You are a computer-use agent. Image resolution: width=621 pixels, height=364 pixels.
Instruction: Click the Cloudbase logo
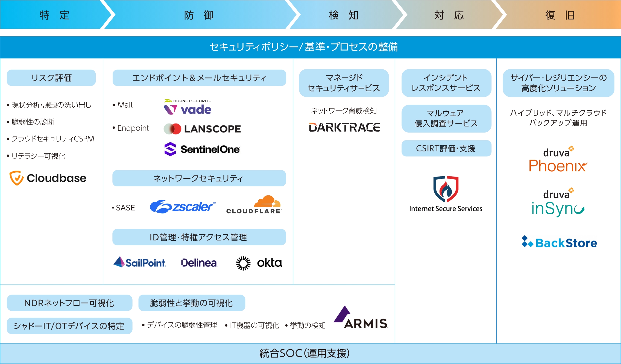pyautogui.click(x=48, y=178)
